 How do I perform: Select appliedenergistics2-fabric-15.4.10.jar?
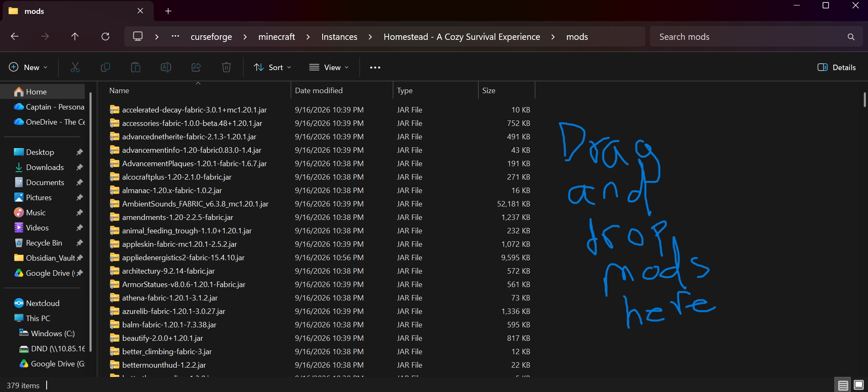tap(183, 257)
